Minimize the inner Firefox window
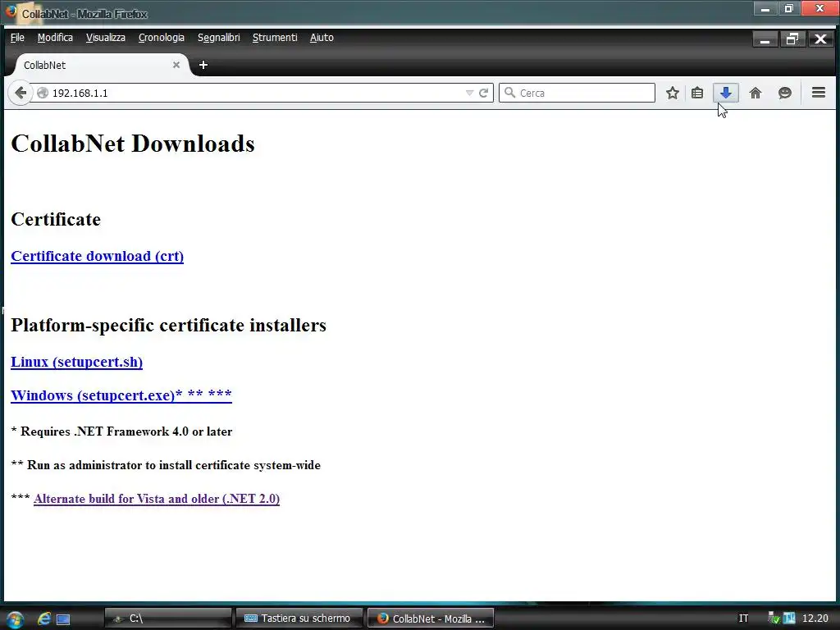The width and height of the screenshot is (840, 630). click(x=765, y=39)
